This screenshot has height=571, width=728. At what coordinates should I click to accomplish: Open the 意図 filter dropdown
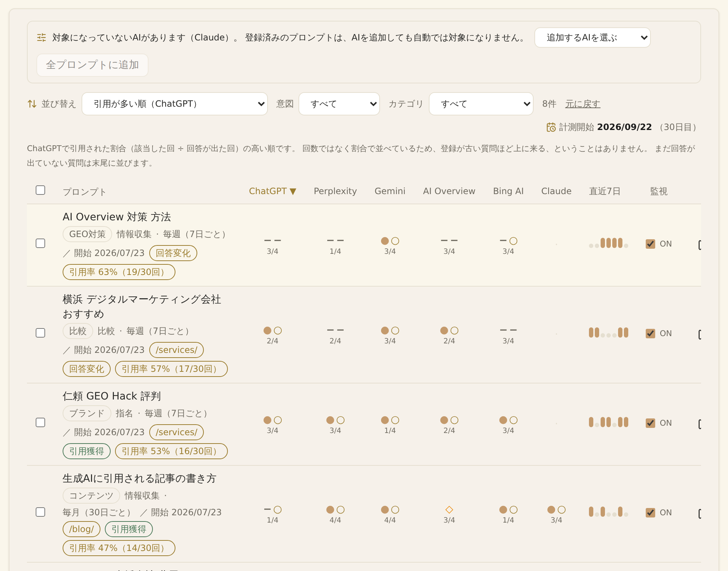pyautogui.click(x=339, y=104)
